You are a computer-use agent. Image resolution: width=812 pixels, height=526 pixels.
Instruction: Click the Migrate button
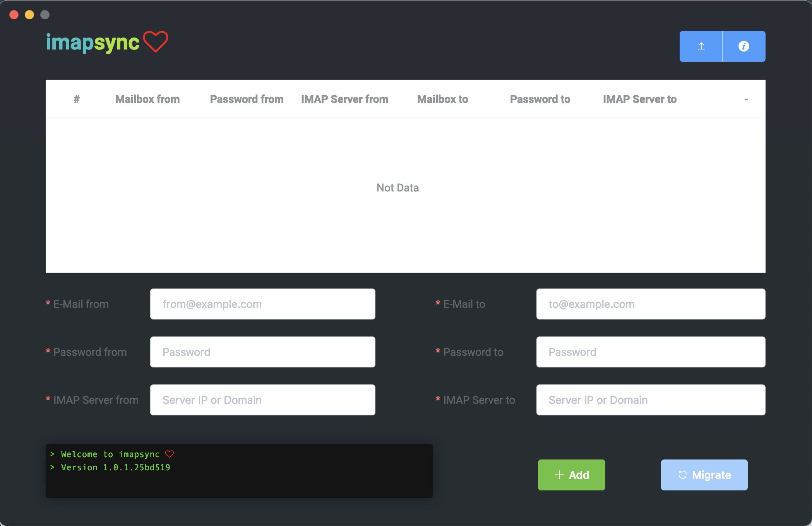(704, 475)
